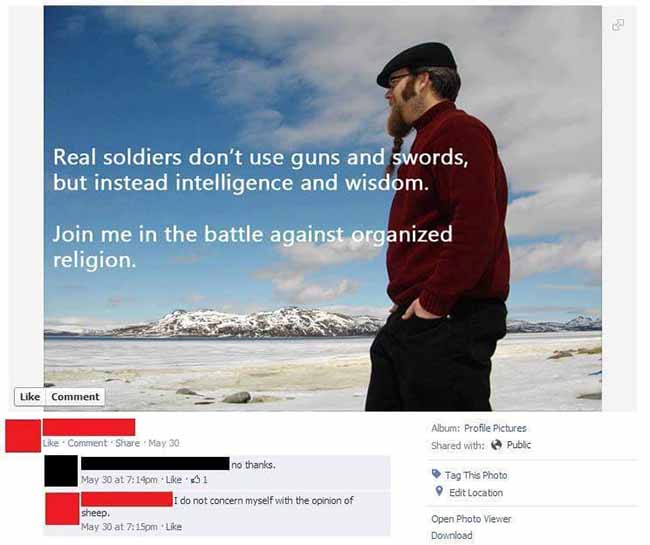Click the Public audience setting
The width and height of the screenshot is (650, 545).
[x=519, y=445]
